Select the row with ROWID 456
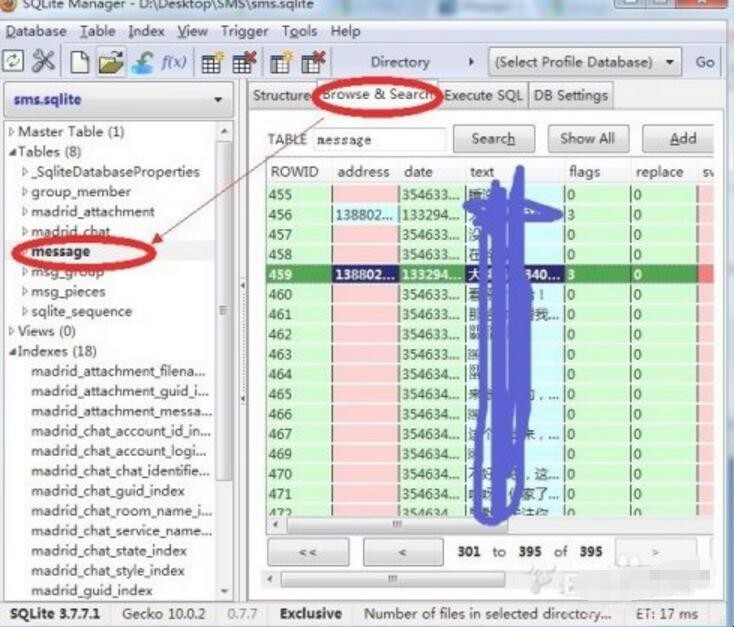 490,214
